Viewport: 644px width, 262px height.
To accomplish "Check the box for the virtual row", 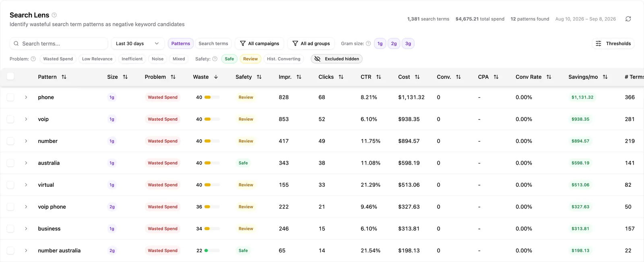I will tap(10, 185).
